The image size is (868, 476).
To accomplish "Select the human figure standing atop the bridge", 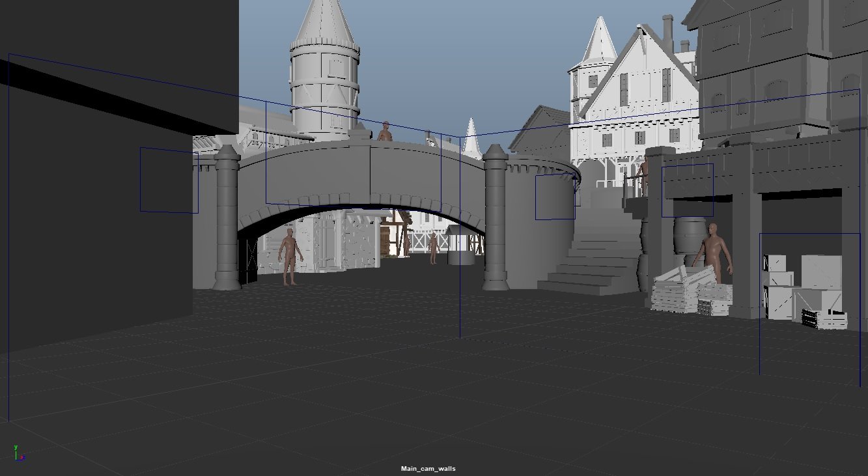I will point(385,132).
